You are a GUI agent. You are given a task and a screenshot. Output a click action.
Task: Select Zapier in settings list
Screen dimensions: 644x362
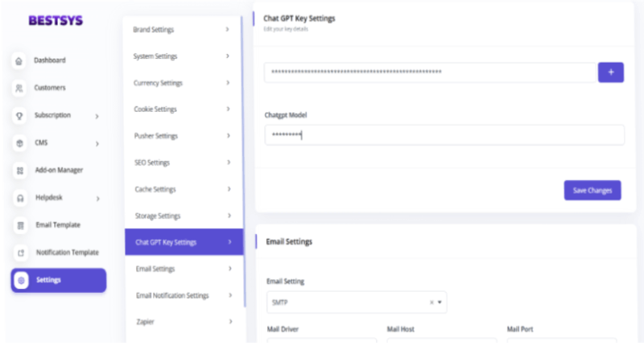coord(182,322)
